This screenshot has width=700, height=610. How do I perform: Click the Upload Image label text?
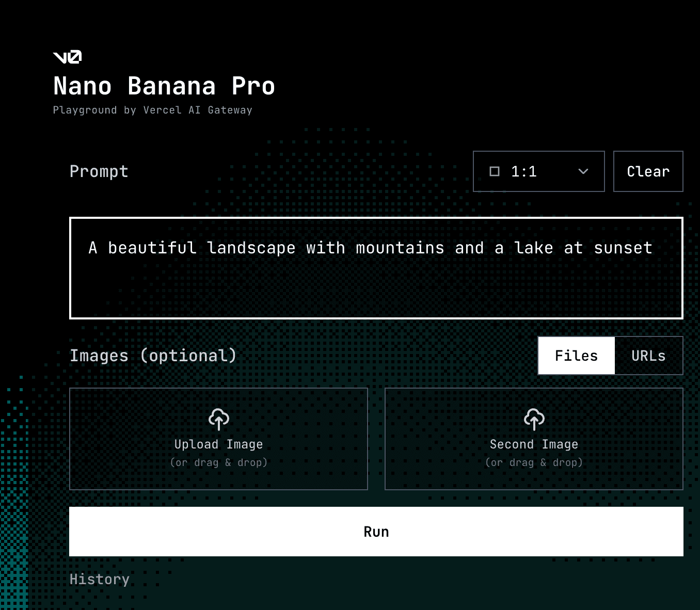click(x=218, y=444)
